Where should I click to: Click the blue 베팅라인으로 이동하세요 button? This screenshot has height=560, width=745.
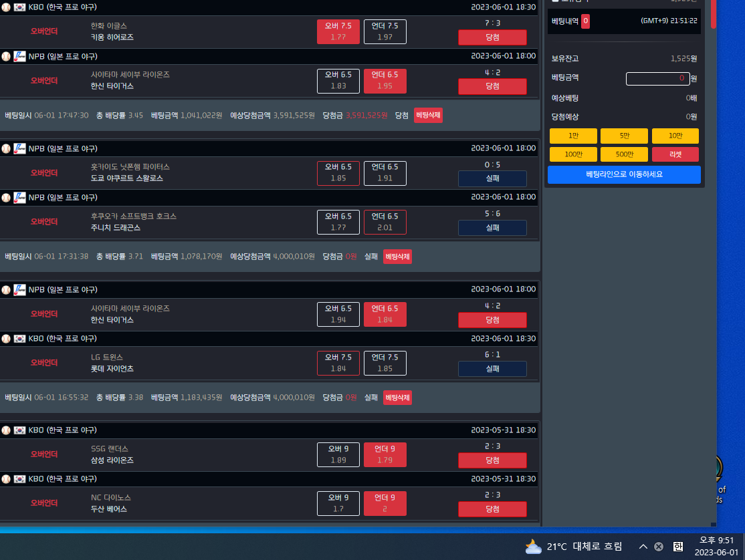624,174
